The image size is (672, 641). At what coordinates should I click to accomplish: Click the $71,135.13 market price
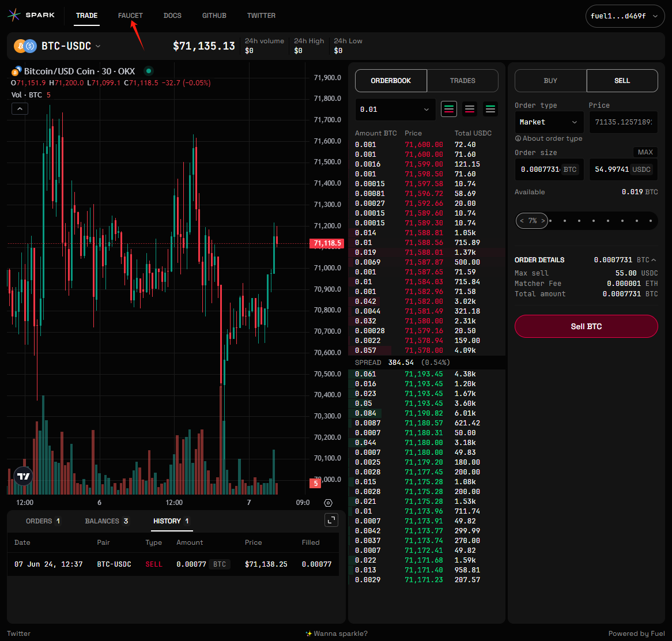[x=203, y=46]
